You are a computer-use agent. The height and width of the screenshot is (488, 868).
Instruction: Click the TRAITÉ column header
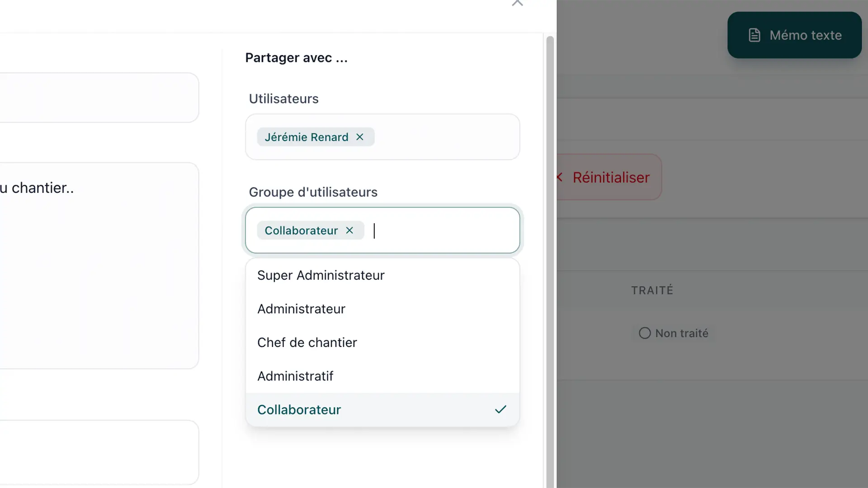pyautogui.click(x=652, y=290)
